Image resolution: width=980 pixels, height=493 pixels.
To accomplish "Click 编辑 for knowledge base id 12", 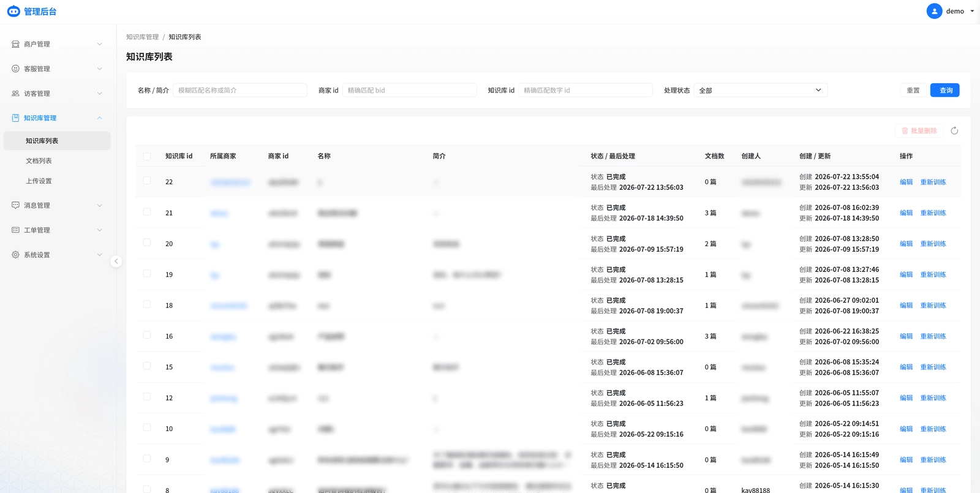I will [907, 398].
